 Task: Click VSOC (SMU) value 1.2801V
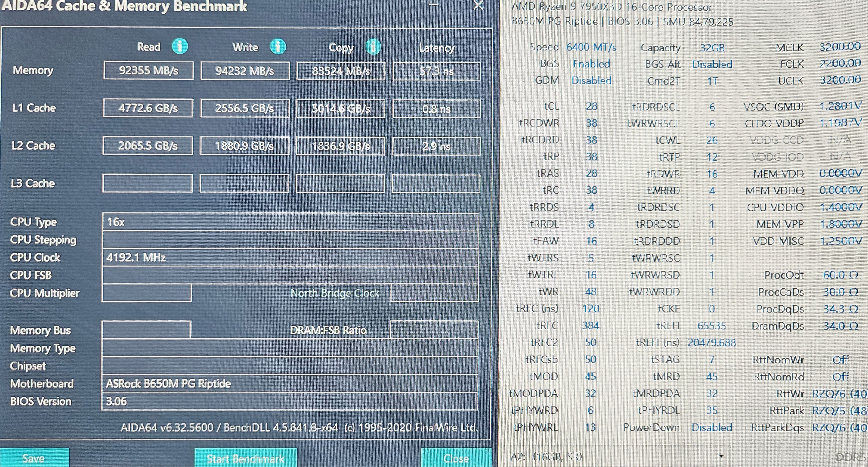tap(841, 106)
